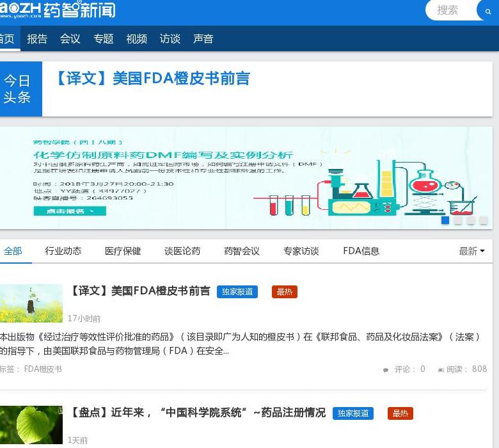Go to the 会议 navigation item
This screenshot has height=448, width=499.
pyautogui.click(x=70, y=38)
